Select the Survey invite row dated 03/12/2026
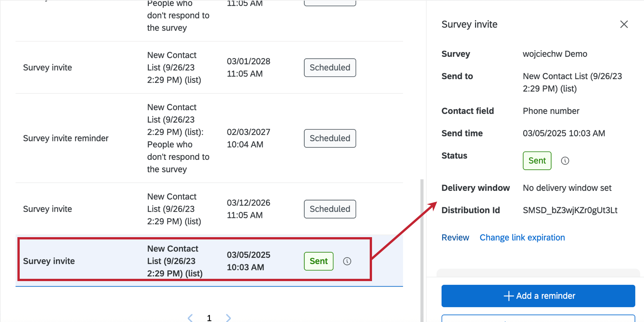The image size is (644, 322). pyautogui.click(x=47, y=209)
